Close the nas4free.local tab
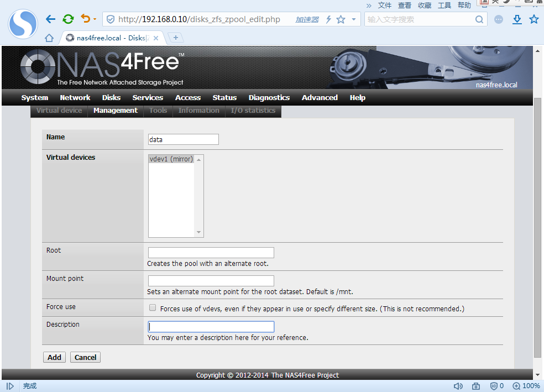The image size is (544, 392). pos(156,38)
